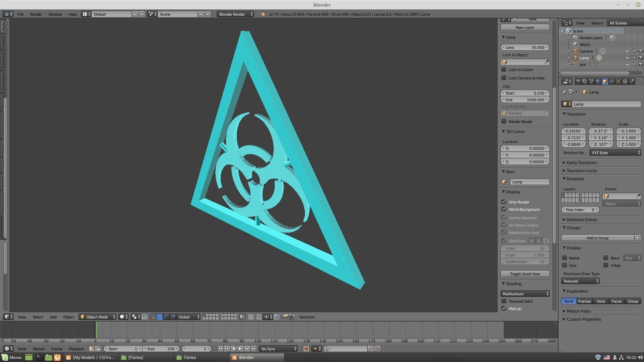Open the Constraints properties tab (chain icon)

click(x=611, y=81)
